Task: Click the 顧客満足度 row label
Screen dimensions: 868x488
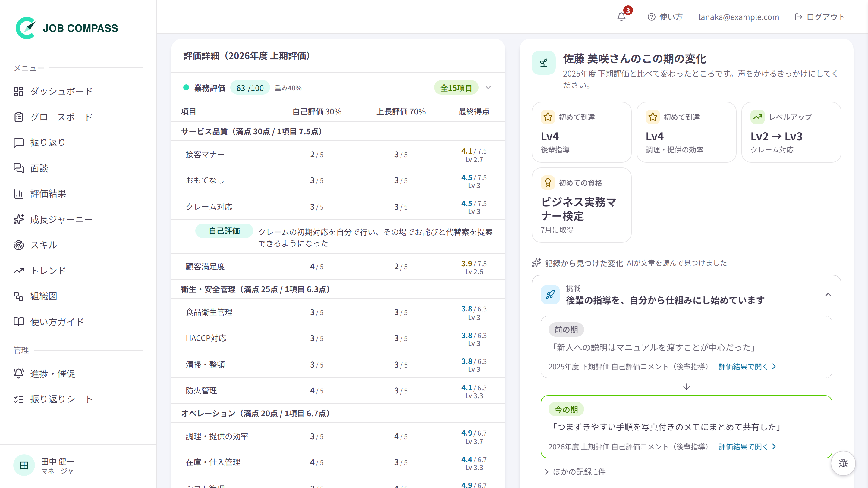Action: coord(205,266)
